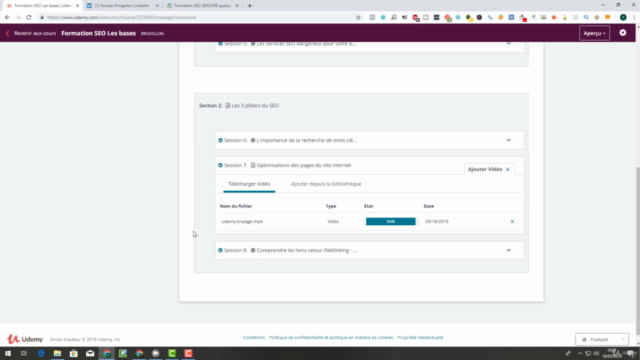Switch to the Formation SEO ENCORE tab

tap(202, 6)
